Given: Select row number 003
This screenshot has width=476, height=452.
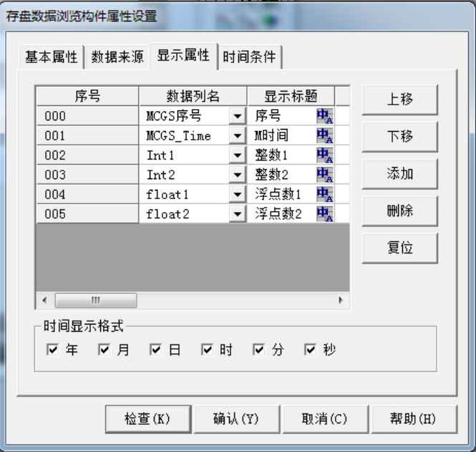Looking at the screenshot, I should pyautogui.click(x=87, y=175).
